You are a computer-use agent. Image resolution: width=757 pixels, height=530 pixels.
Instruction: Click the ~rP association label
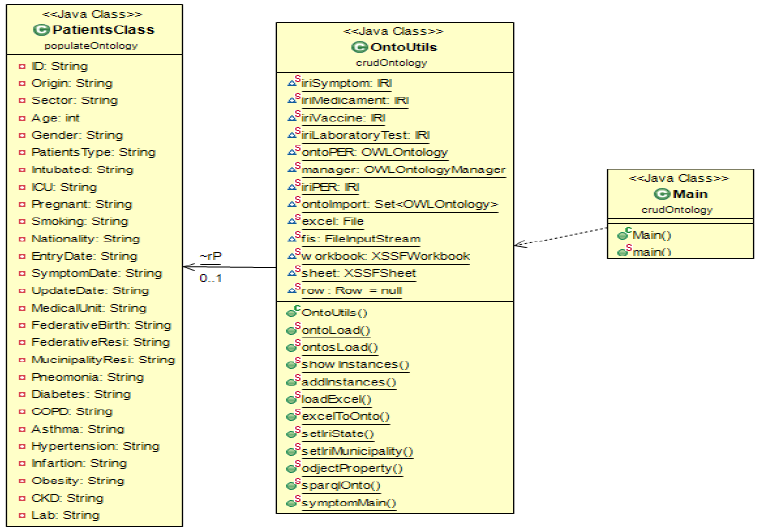(x=210, y=256)
